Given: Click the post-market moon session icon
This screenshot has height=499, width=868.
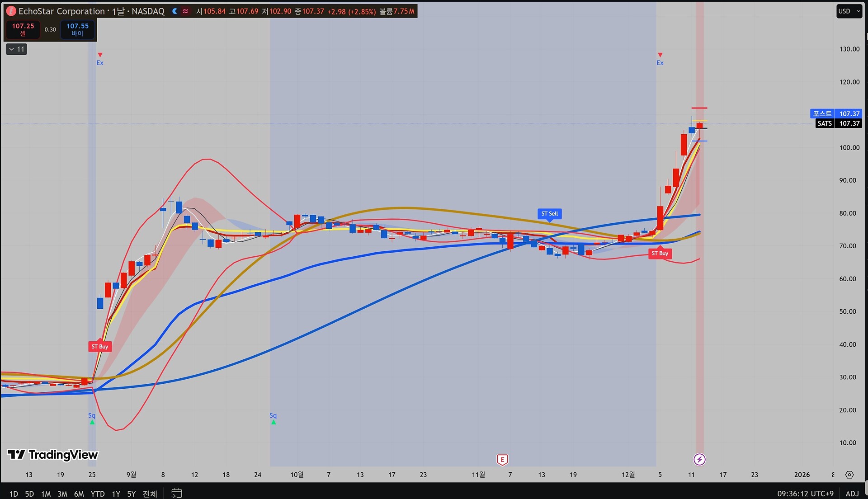Looking at the screenshot, I should point(175,11).
